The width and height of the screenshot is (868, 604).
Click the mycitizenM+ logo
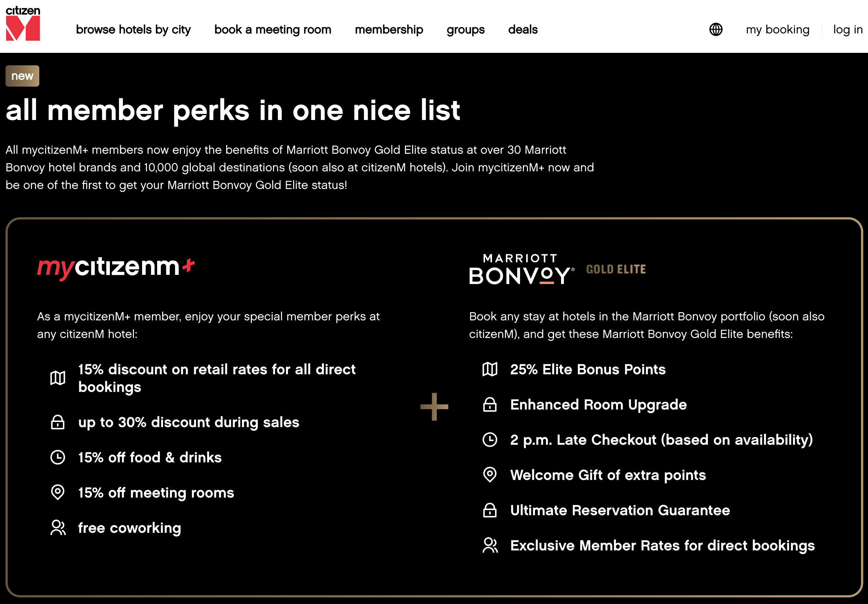pyautogui.click(x=116, y=268)
